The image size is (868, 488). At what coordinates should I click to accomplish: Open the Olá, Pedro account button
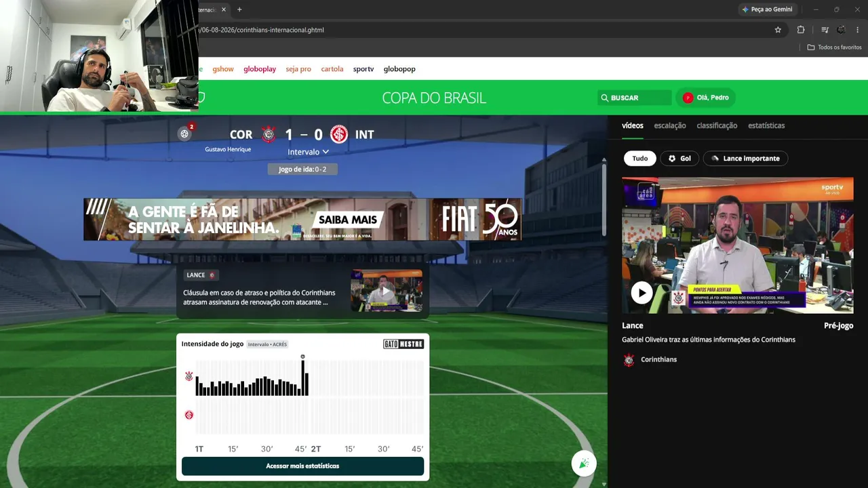pos(706,98)
